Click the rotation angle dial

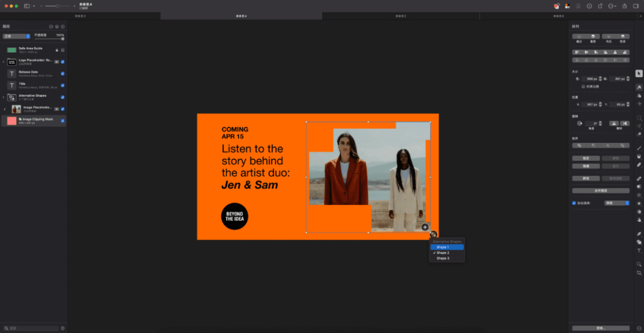(580, 123)
